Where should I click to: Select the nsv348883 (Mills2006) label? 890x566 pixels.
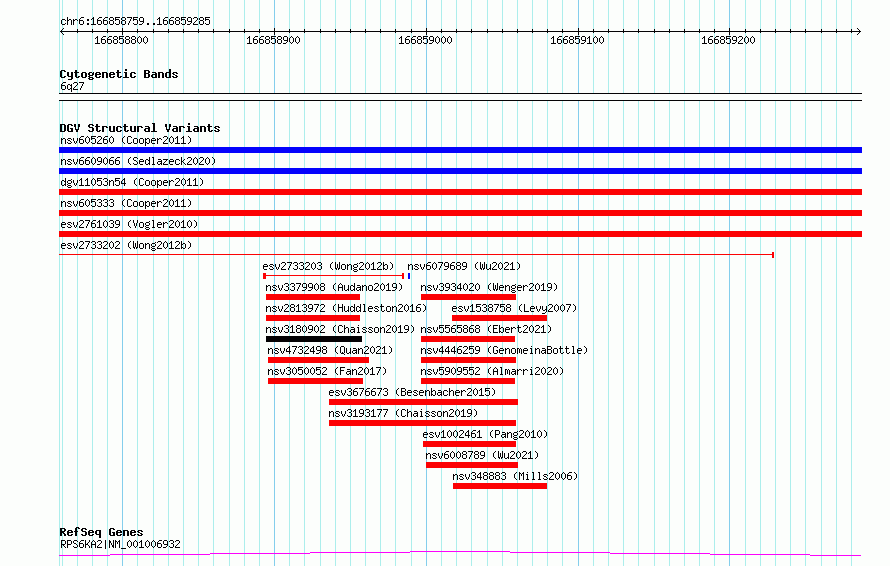(x=515, y=476)
